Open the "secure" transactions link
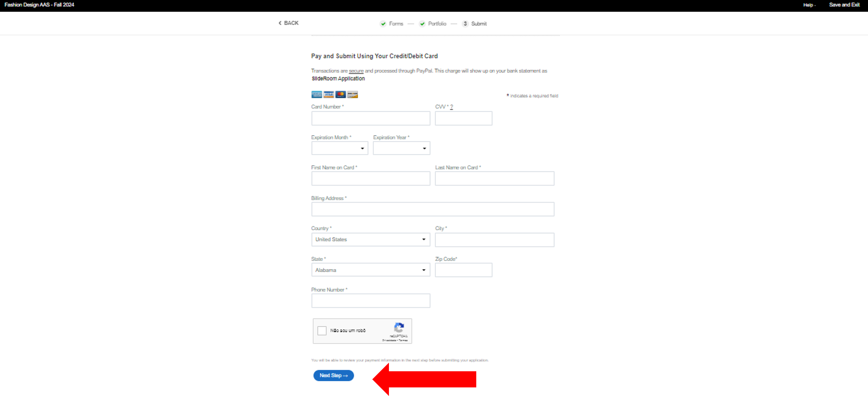This screenshot has width=868, height=396. click(x=356, y=71)
